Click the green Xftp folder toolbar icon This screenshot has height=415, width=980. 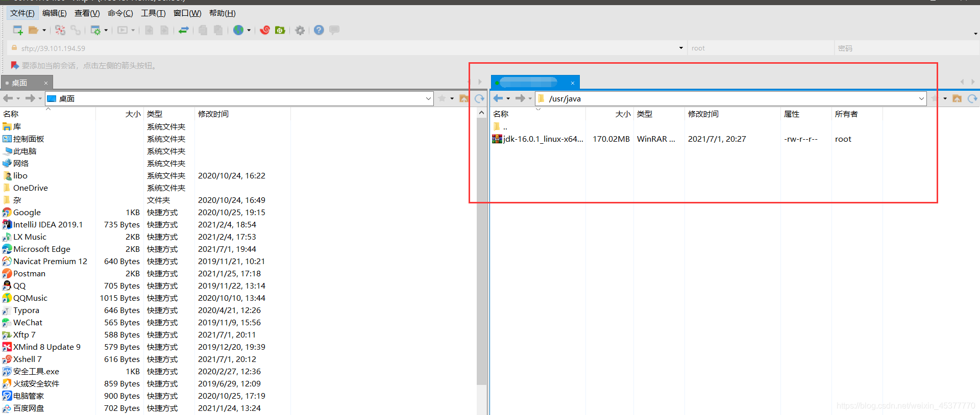click(x=280, y=30)
